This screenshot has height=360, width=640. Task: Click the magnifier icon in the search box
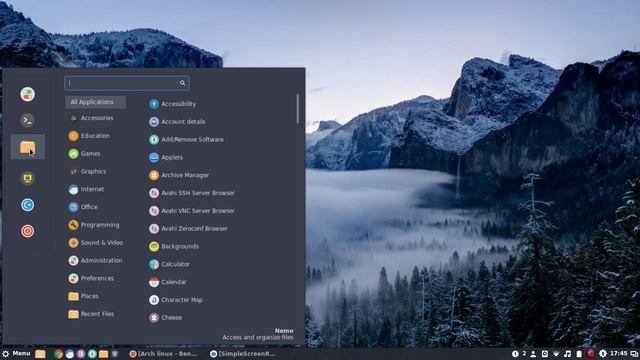tap(182, 83)
